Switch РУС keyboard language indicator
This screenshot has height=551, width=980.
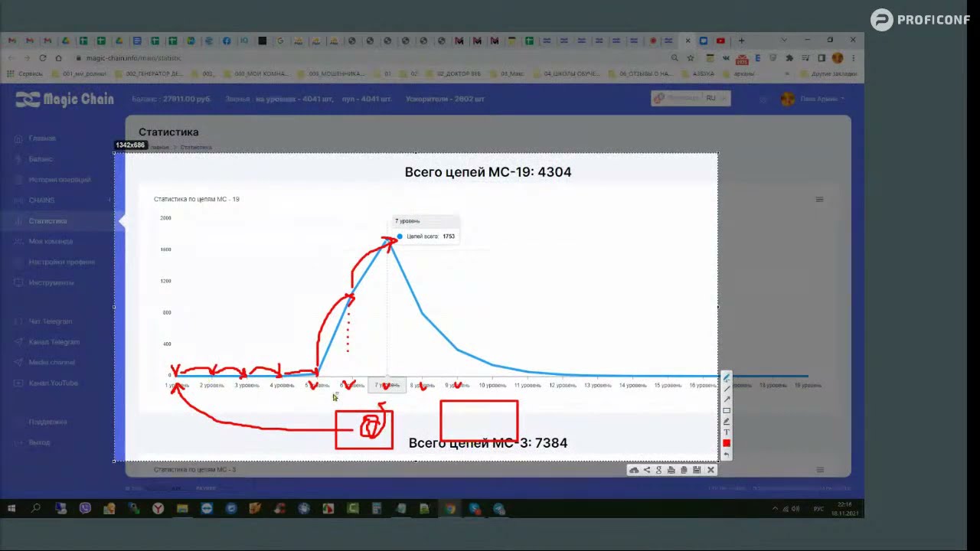(818, 508)
